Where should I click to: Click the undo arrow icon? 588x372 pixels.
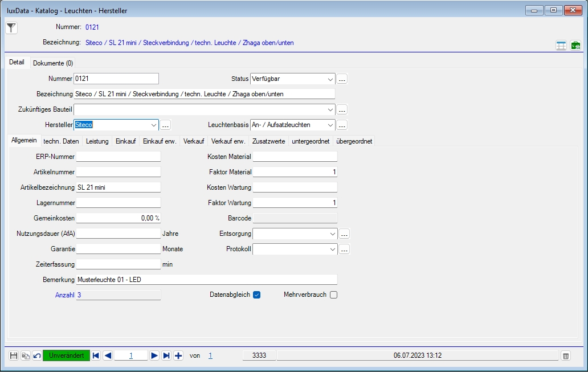tap(36, 355)
